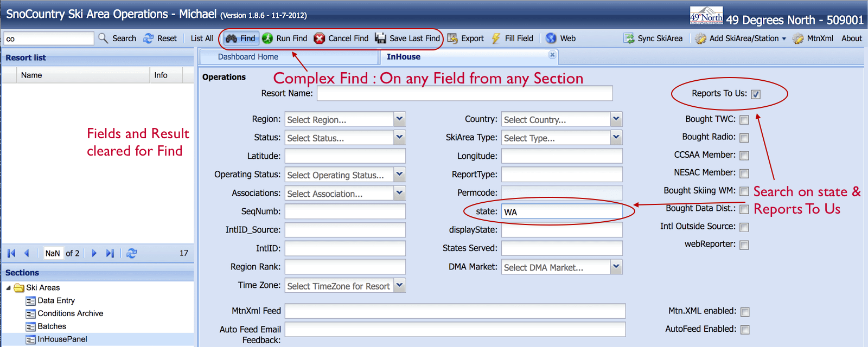
Task: Click the red Cancel Find icon
Action: point(320,38)
